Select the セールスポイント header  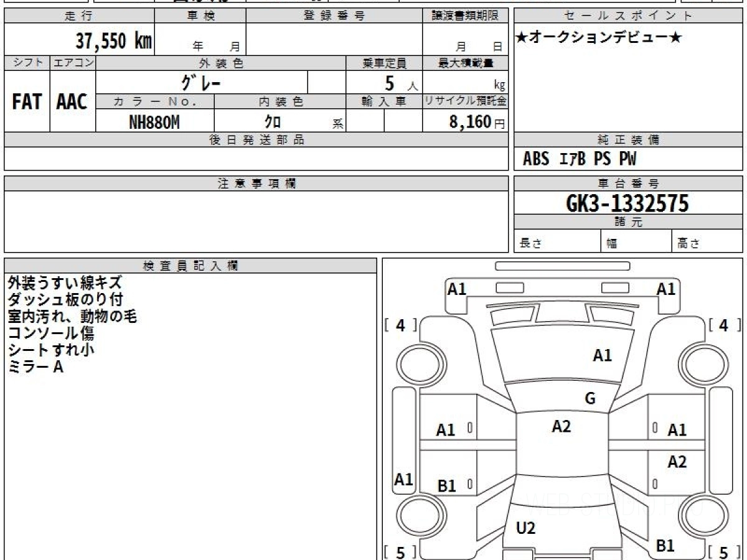[x=628, y=16]
